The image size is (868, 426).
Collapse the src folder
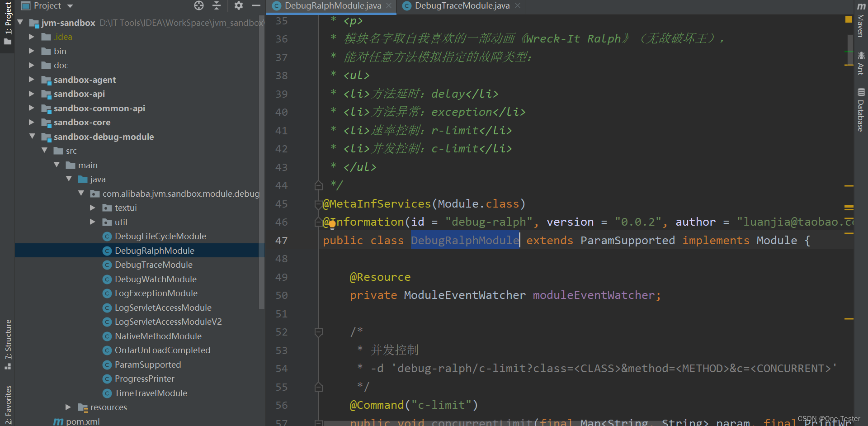coord(44,150)
